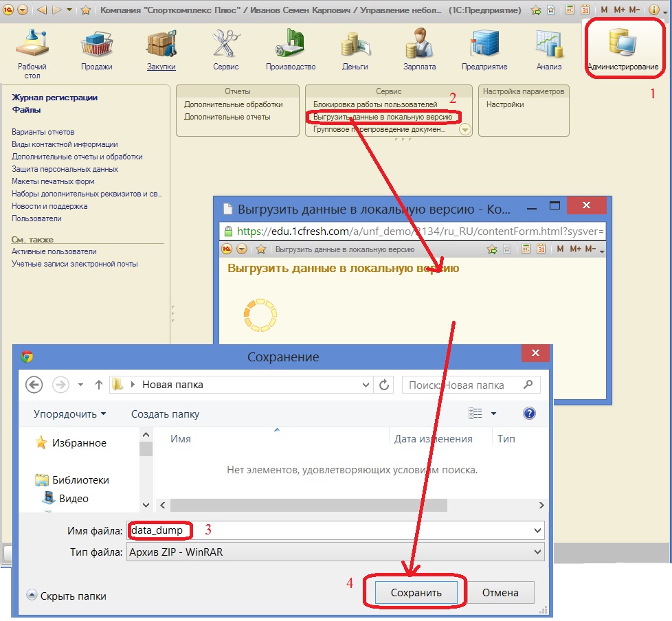Open Новости и поддержка

[49, 206]
